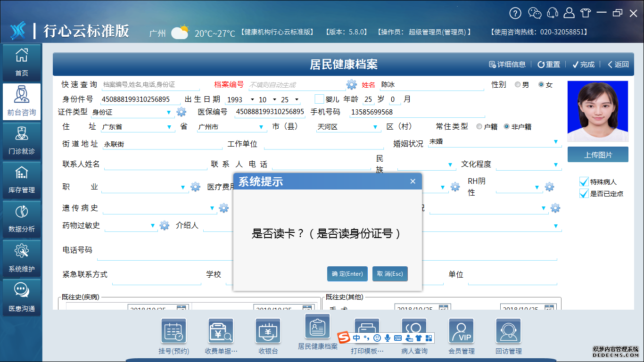
Task: Open the user account icon
Action: [570, 13]
